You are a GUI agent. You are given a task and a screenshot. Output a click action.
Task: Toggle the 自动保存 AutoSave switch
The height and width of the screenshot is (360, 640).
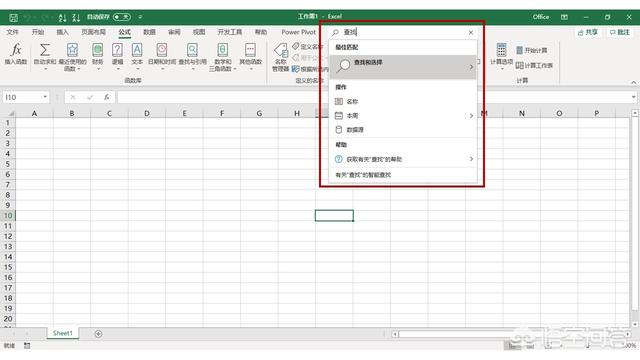[122, 17]
